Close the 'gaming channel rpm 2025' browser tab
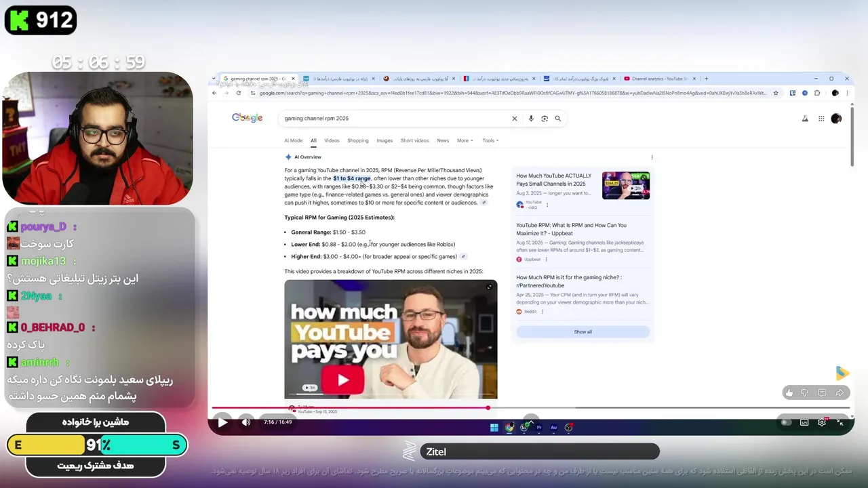The height and width of the screenshot is (488, 868). pyautogui.click(x=294, y=79)
